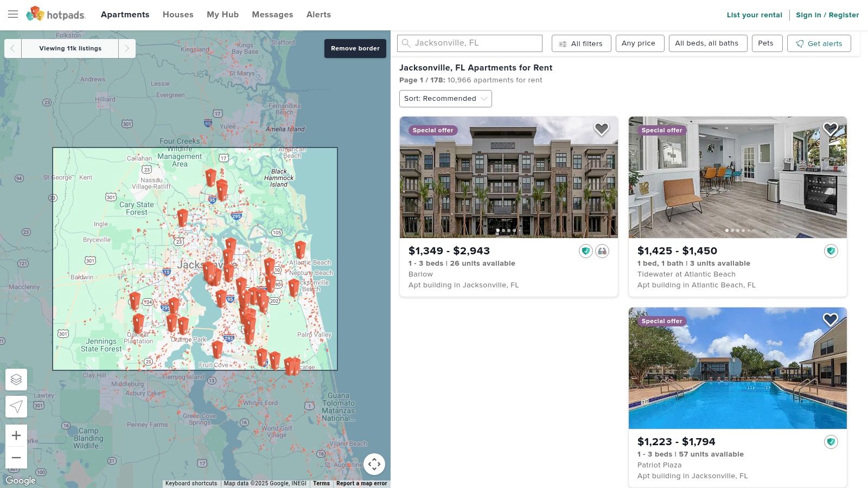The height and width of the screenshot is (488, 868).
Task: Click the Barlow verified shield badge
Action: coord(585,251)
